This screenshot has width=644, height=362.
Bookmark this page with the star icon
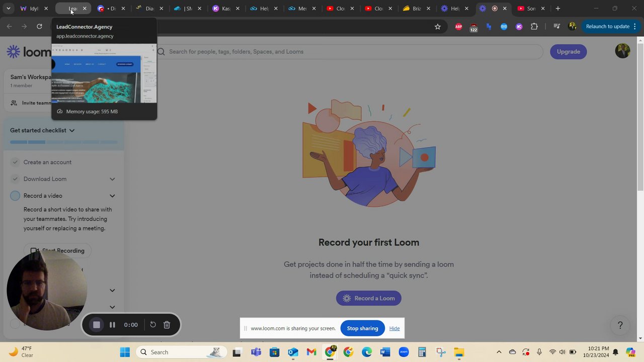pos(438,27)
